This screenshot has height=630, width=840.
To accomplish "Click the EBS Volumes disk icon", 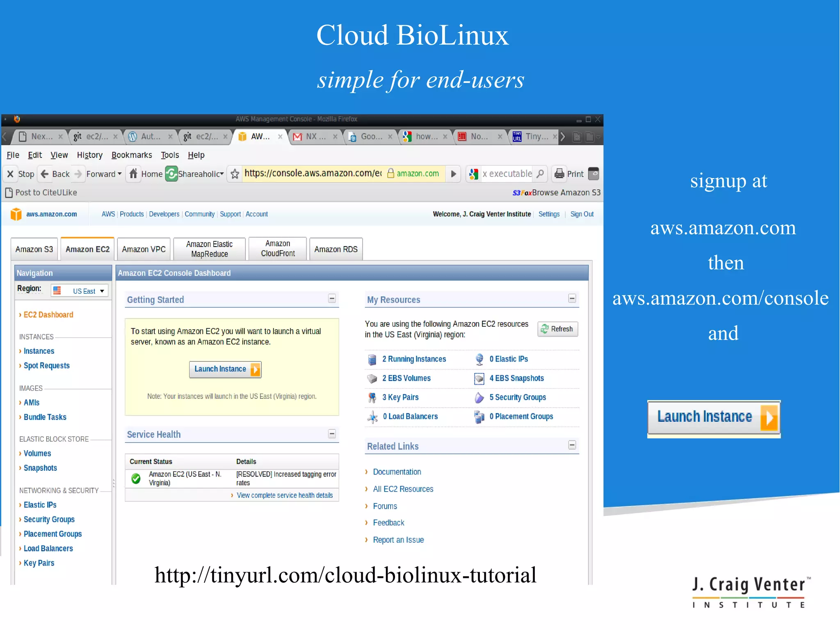I will [x=372, y=378].
